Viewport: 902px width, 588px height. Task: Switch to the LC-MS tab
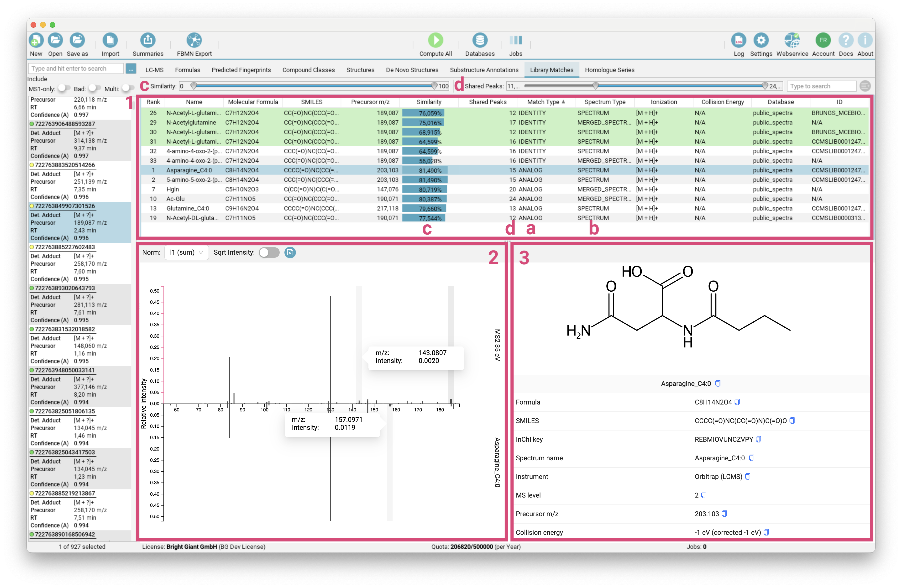pyautogui.click(x=154, y=70)
